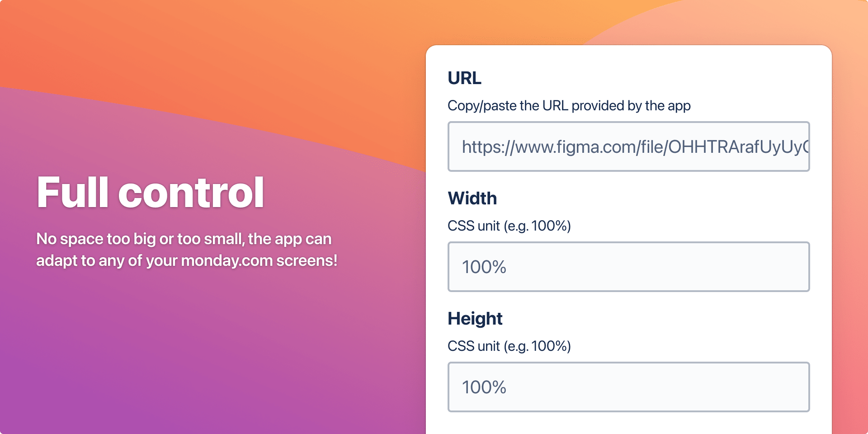The width and height of the screenshot is (868, 434).
Task: Click CSS unit hint under Height
Action: point(509,346)
